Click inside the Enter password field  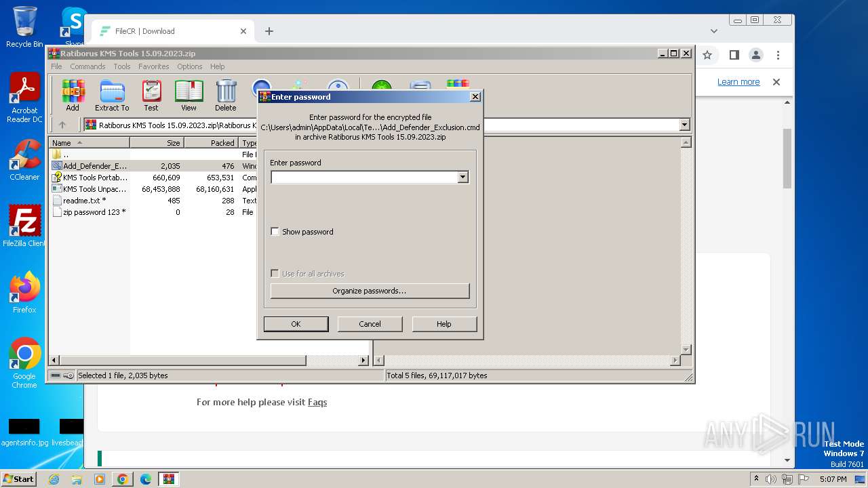click(364, 178)
